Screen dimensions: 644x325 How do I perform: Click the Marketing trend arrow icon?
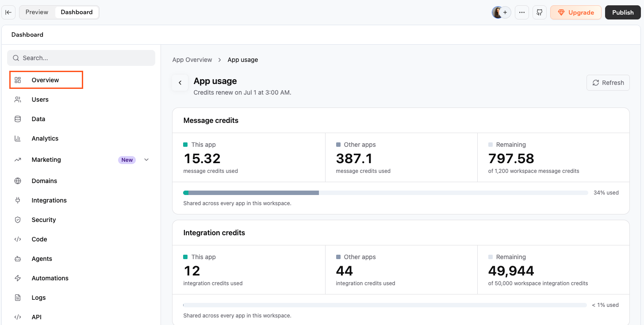(18, 160)
